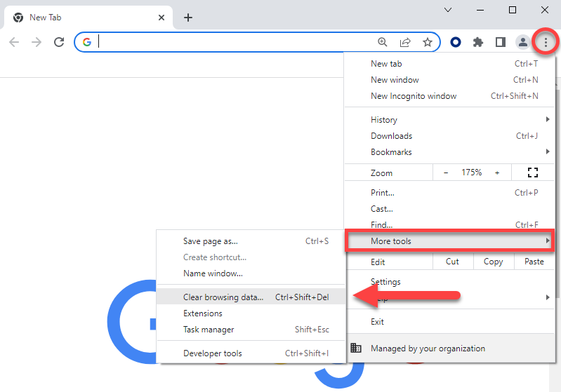561x392 pixels.
Task: Open a new tab with plus button
Action: pos(187,18)
